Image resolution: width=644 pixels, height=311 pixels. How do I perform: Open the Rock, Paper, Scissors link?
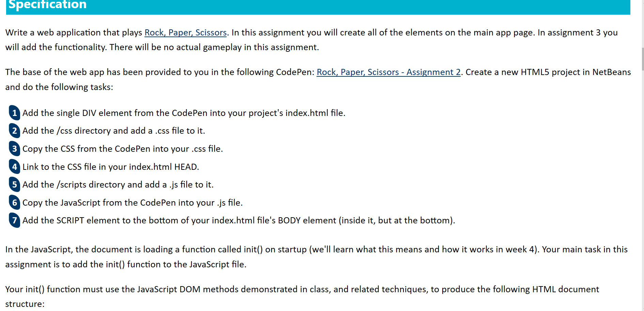[x=186, y=33]
